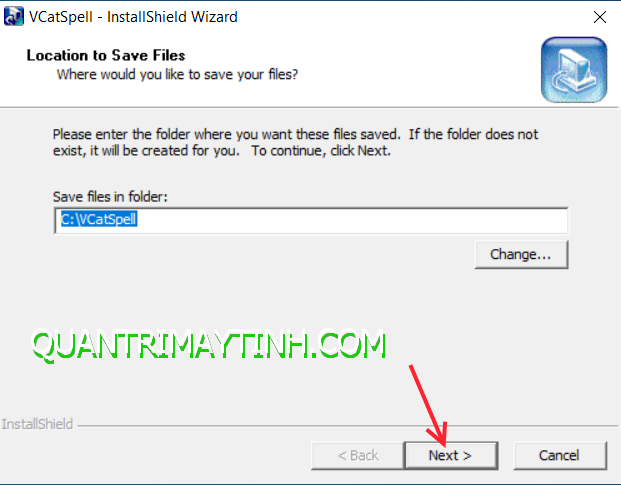Viewport: 621px width, 485px height.
Task: Open the Change... folder browser
Action: pos(521,255)
